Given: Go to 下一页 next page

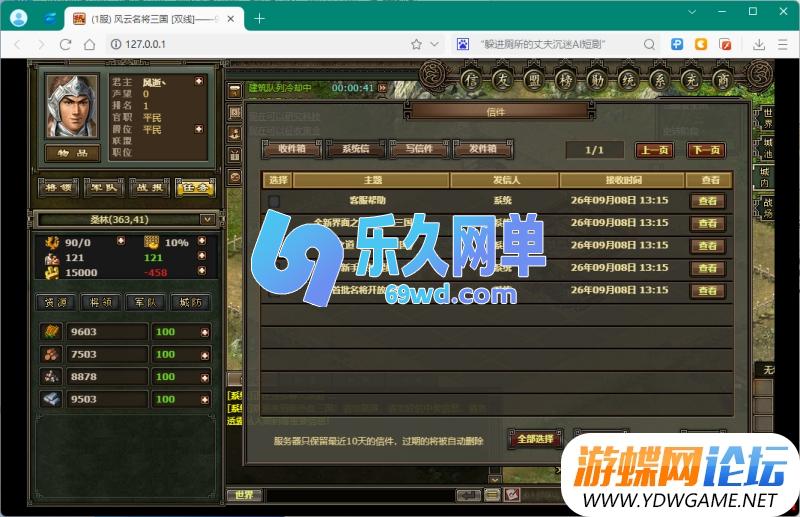Looking at the screenshot, I should tap(706, 150).
